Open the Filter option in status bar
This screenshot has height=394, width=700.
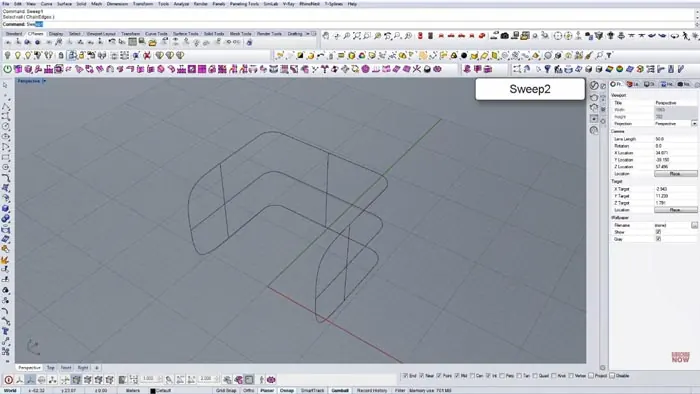pos(400,390)
